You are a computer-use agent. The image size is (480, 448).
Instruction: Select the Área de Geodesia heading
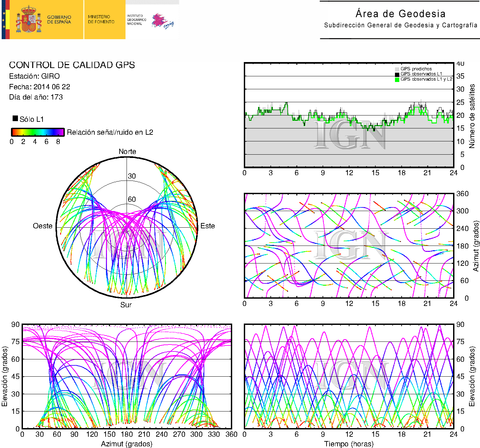point(400,14)
